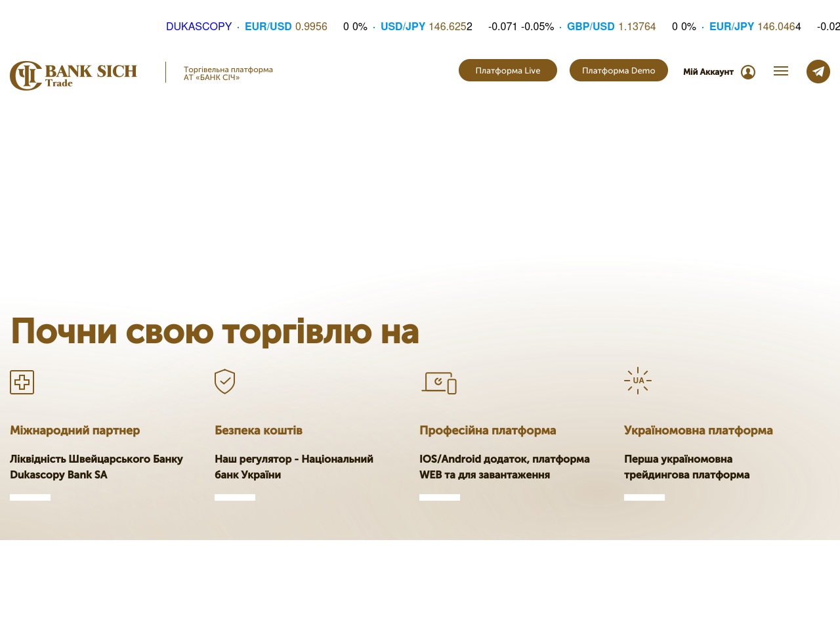
Task: Open Платформа Live
Action: [508, 70]
